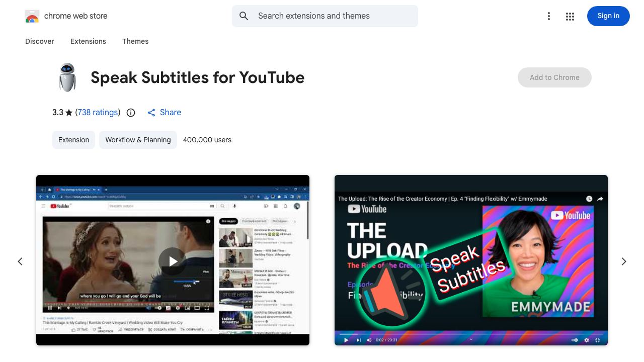644x362 pixels.
Task: Click The Upload episode video title text
Action: coord(443,199)
